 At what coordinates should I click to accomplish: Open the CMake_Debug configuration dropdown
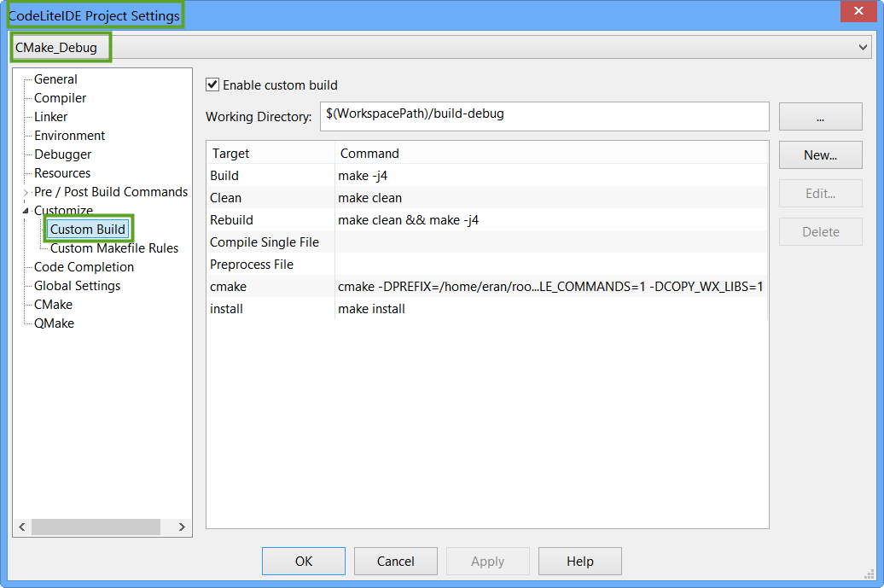pyautogui.click(x=441, y=47)
